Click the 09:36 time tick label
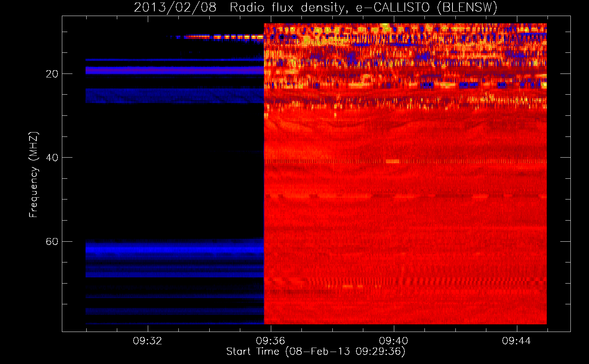Viewport: 589px width, 364px height. point(270,341)
